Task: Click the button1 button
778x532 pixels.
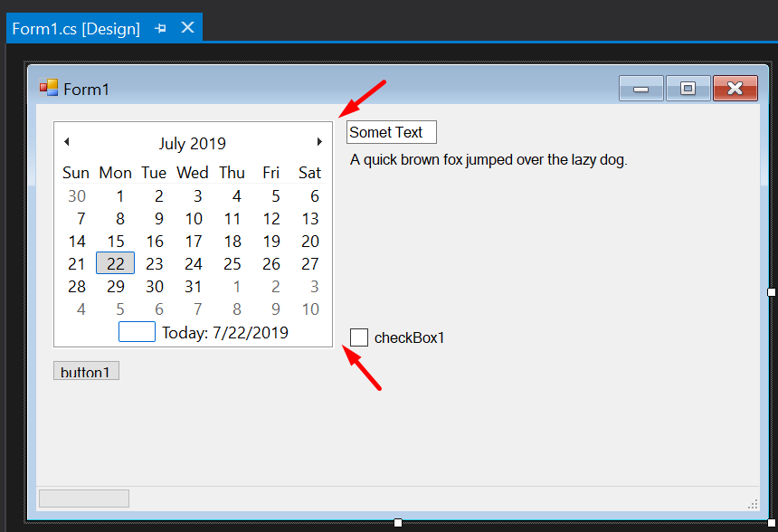Action: click(x=86, y=371)
